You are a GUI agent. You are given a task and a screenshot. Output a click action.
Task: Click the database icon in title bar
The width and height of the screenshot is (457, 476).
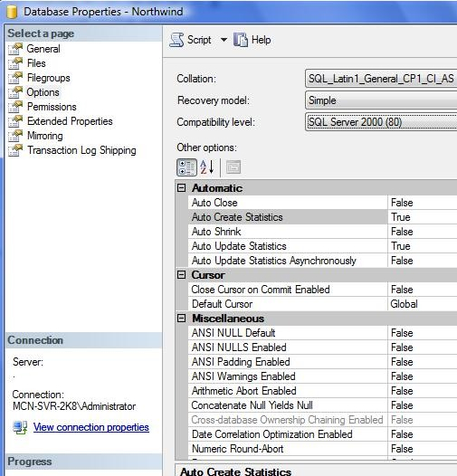[x=12, y=12]
